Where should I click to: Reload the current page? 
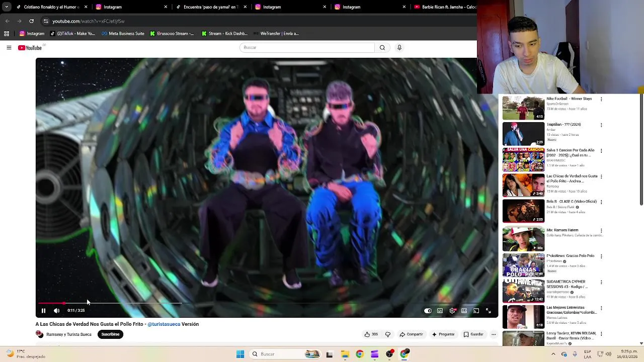31,21
